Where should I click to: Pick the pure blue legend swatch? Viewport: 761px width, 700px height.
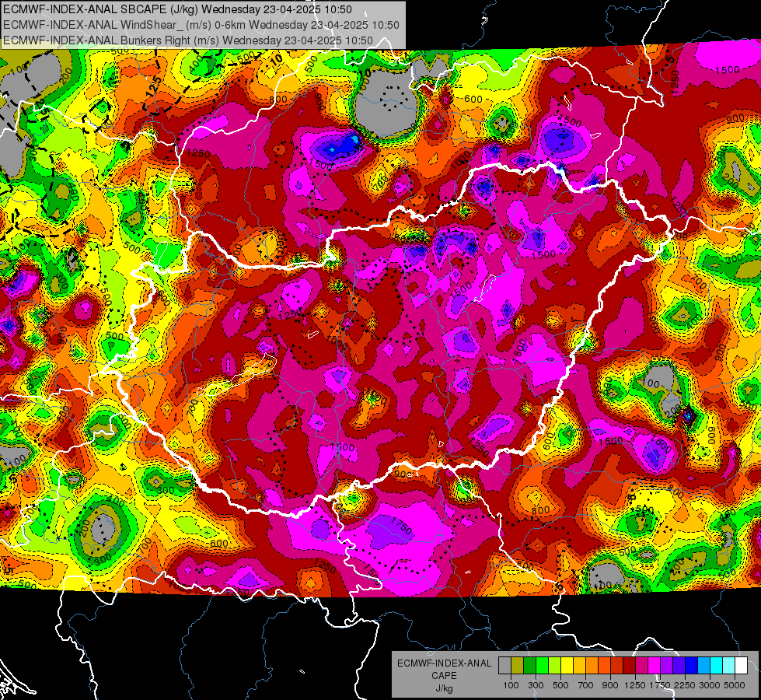[692, 665]
